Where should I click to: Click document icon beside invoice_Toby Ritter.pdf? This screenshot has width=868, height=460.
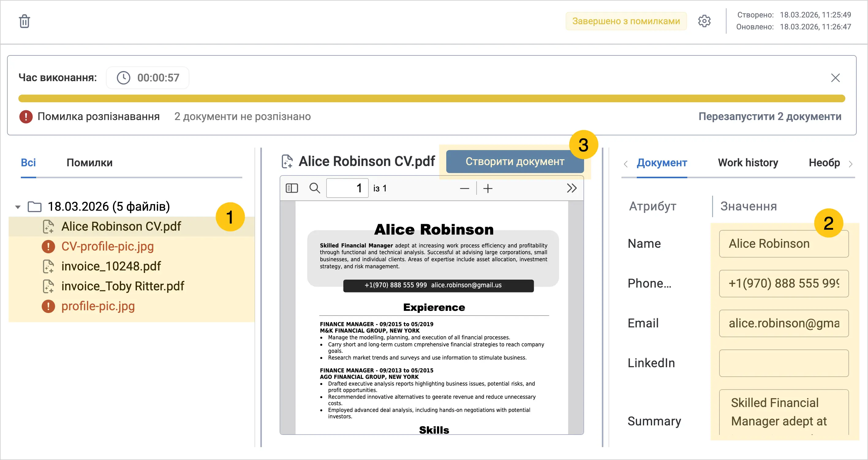tap(48, 286)
